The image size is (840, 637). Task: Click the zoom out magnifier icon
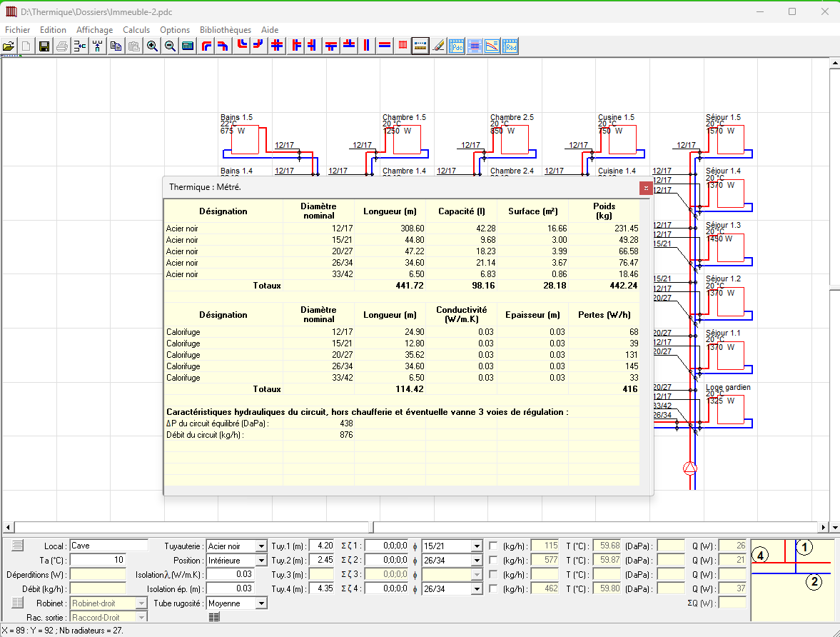(170, 46)
